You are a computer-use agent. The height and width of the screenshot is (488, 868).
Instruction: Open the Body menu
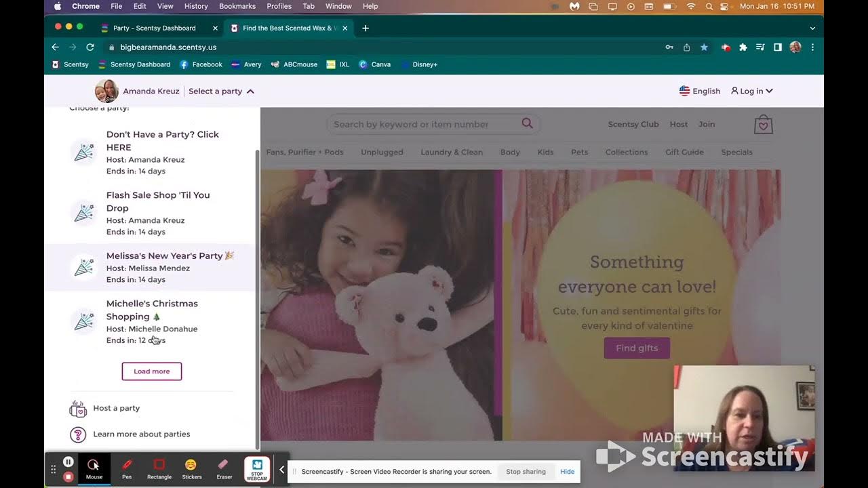[x=510, y=152]
